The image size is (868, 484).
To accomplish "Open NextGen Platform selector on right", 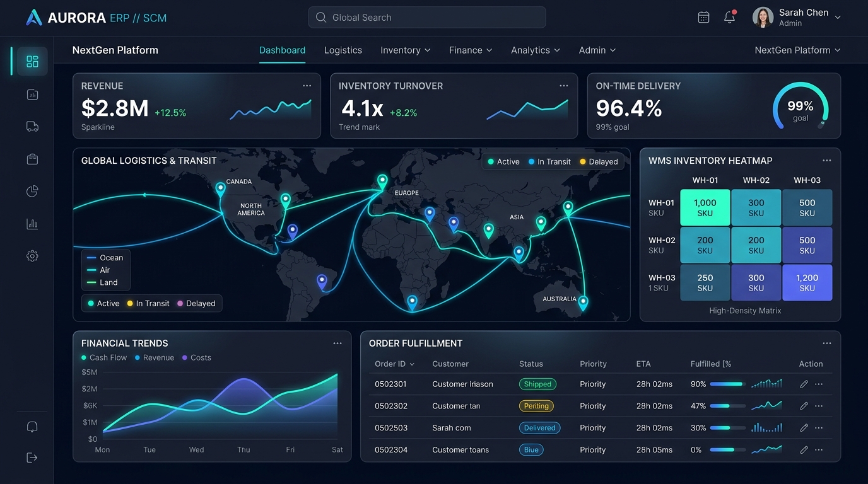I will point(797,50).
